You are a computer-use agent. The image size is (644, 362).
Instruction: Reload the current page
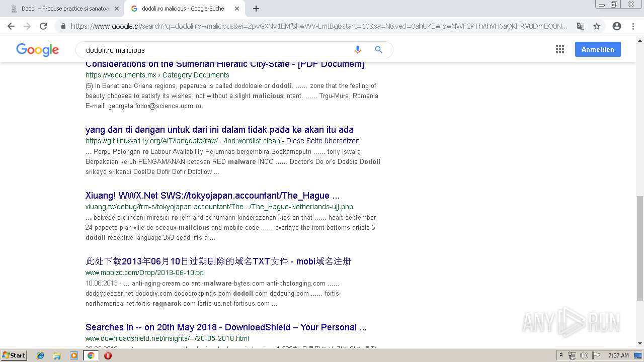coord(43,26)
